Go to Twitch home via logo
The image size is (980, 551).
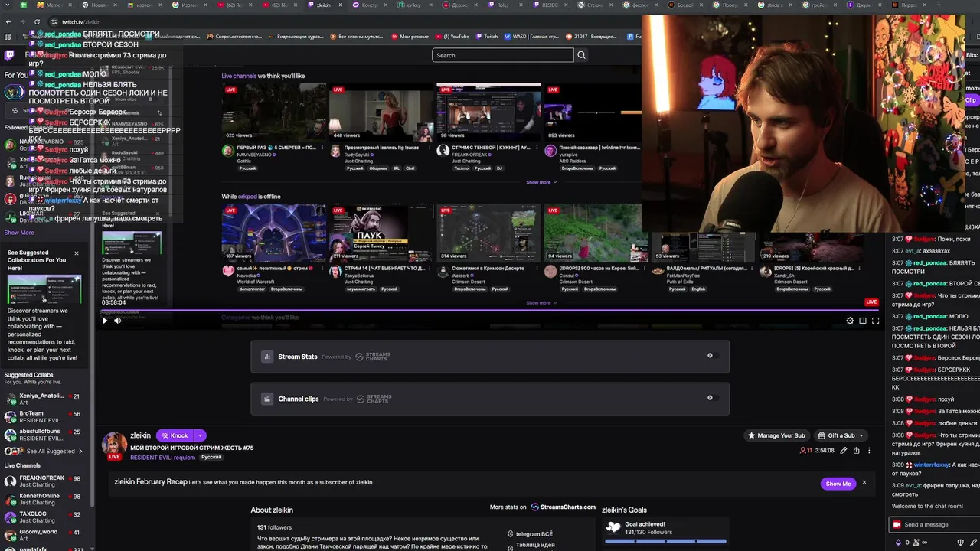click(9, 55)
